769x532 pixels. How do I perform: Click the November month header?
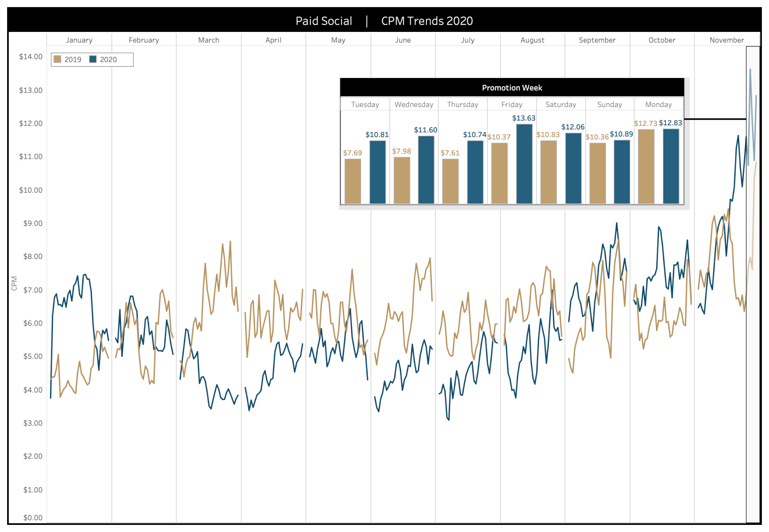pyautogui.click(x=727, y=40)
